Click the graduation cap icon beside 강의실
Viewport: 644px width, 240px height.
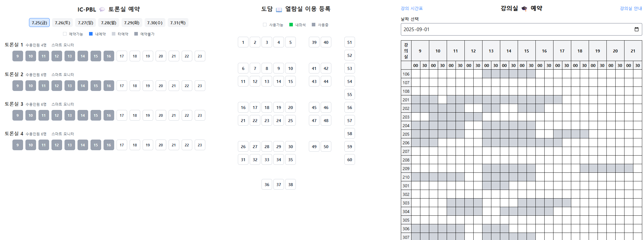coord(524,9)
